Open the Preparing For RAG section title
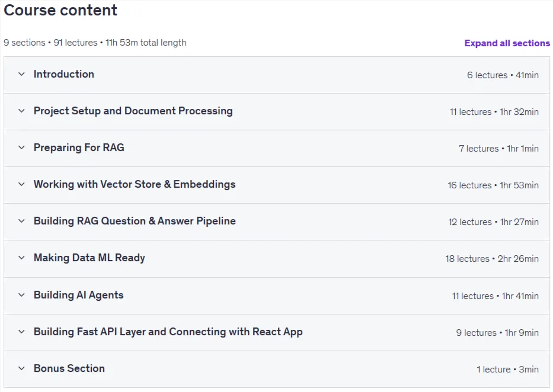Viewport: 553px width, 392px height. (x=79, y=147)
